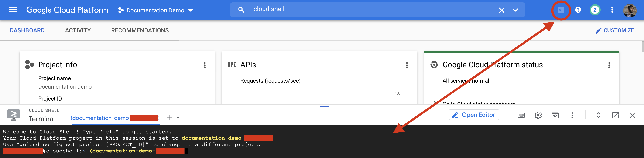Open the hamburger navigation menu
The height and width of the screenshot is (158, 644).
coord(13,10)
